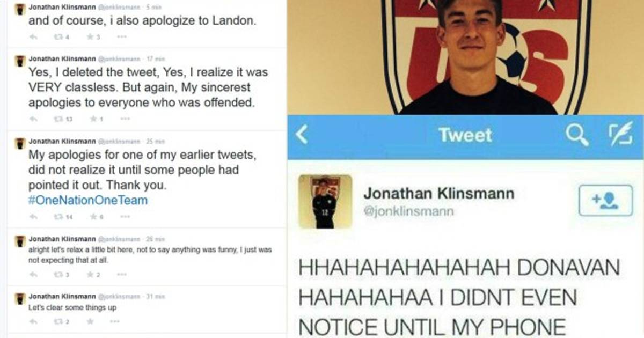Open the #OneNationOneTeam hashtag link
This screenshot has width=644, height=338.
tap(88, 200)
